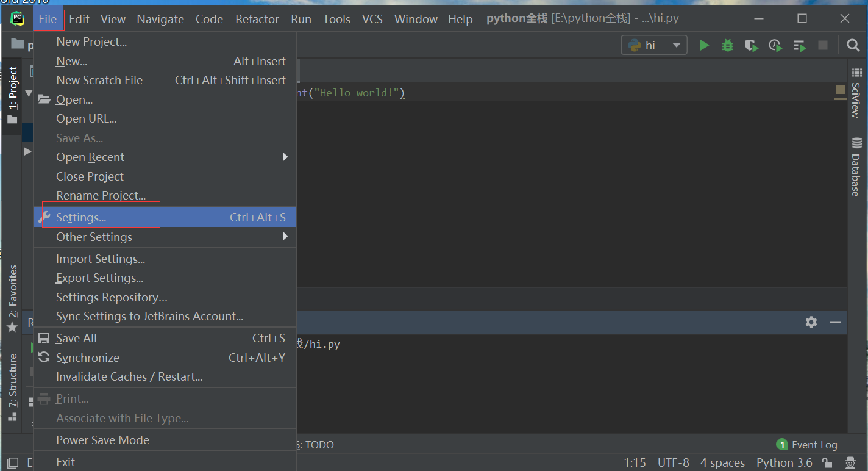The width and height of the screenshot is (868, 471).
Task: Open the Refactor menu
Action: (257, 20)
